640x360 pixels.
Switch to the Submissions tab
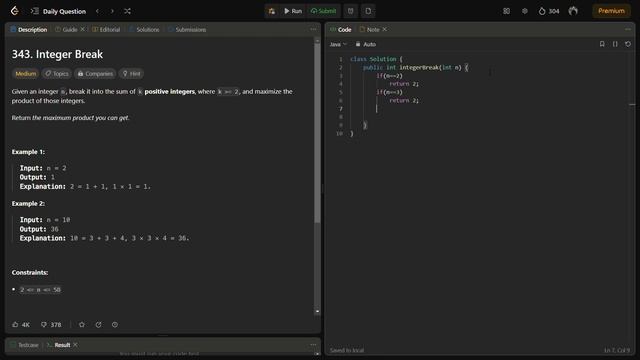[187, 29]
